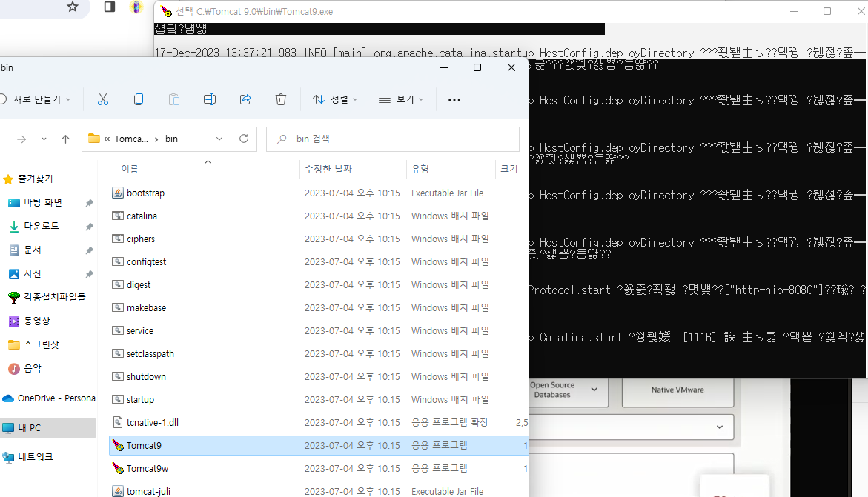Open 스크린샷 folder in navigation pane
Viewport: 868px width, 497px height.
41,344
